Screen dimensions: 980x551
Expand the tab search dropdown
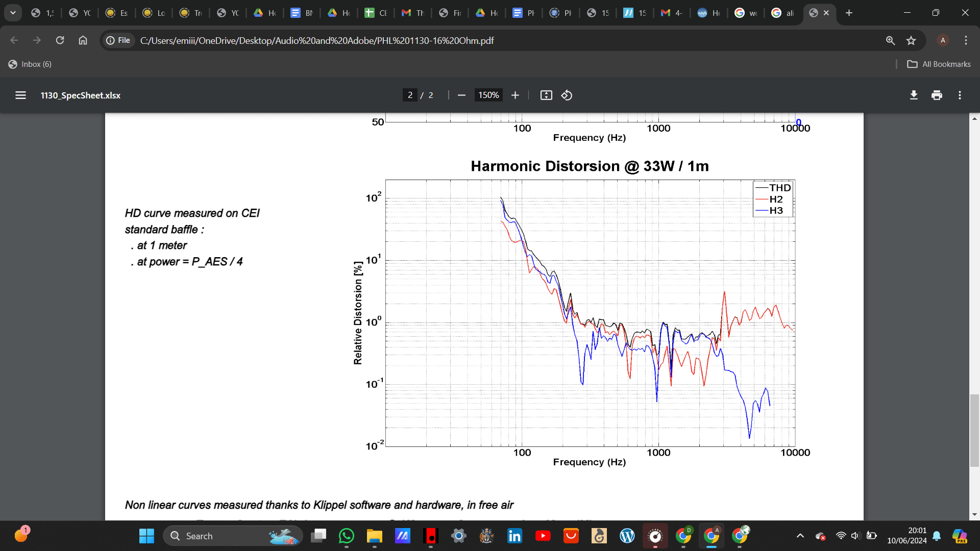click(x=13, y=13)
